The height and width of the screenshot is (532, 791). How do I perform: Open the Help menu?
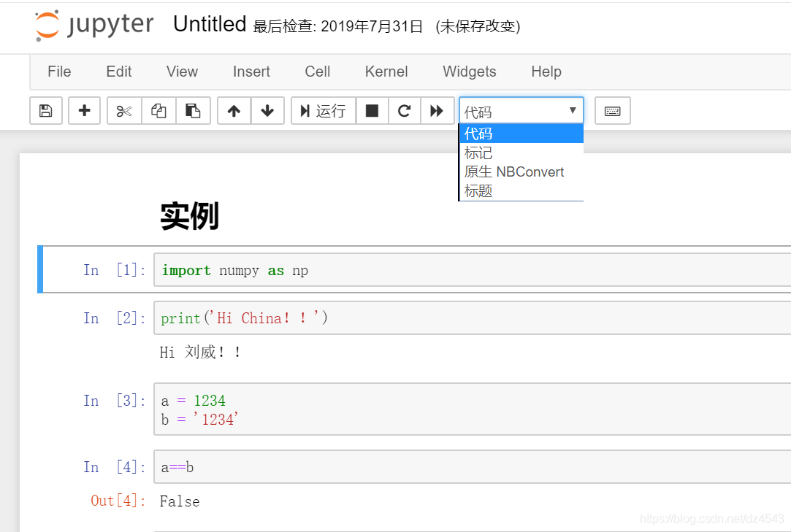tap(546, 72)
